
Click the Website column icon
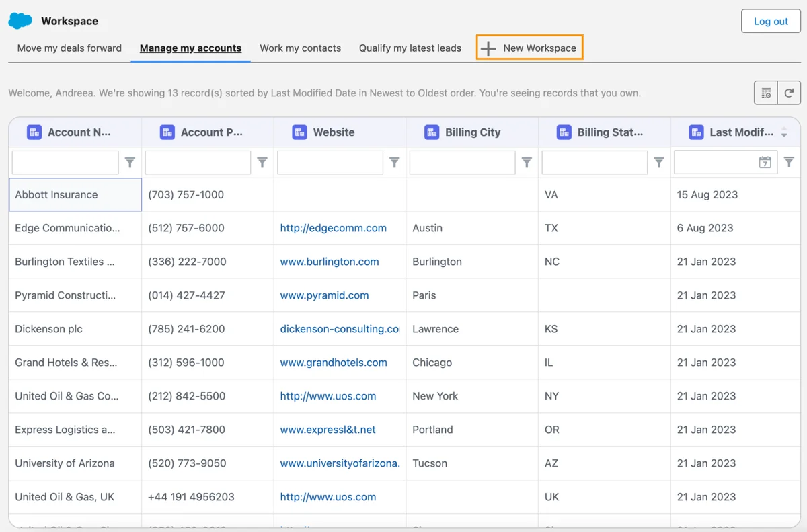tap(300, 132)
